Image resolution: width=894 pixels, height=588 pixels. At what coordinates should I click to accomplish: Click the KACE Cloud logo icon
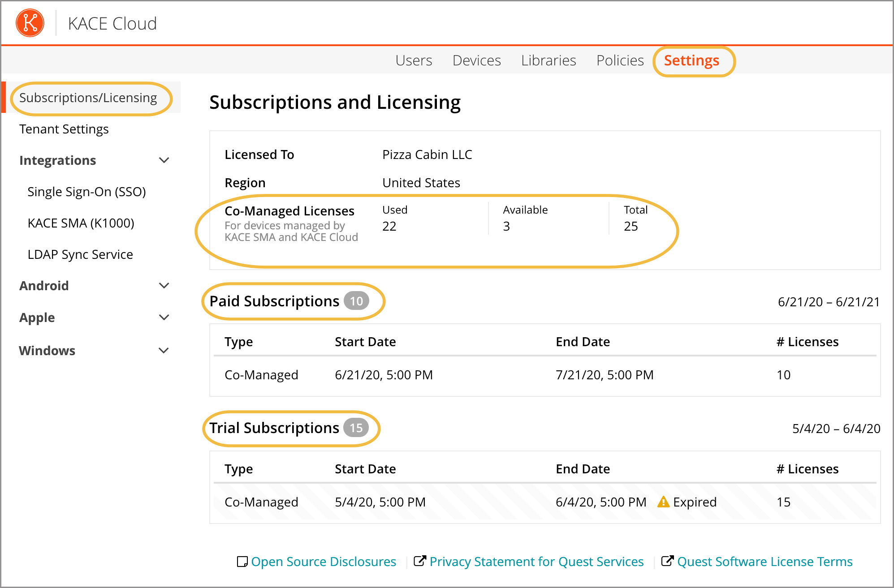(30, 23)
